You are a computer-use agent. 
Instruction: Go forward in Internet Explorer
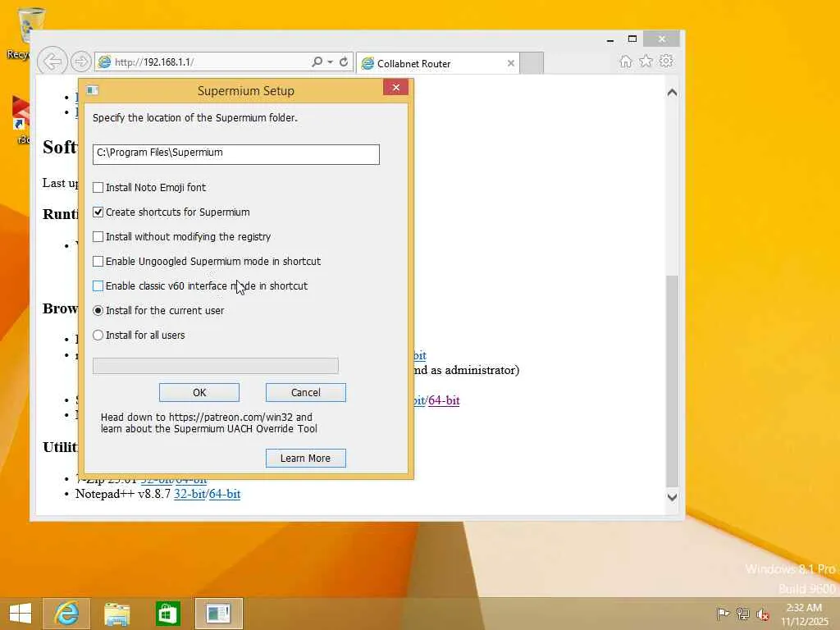(81, 62)
